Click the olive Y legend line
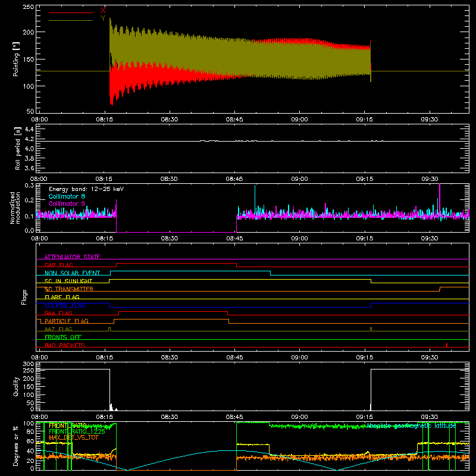This screenshot has width=476, height=476. coord(71,21)
